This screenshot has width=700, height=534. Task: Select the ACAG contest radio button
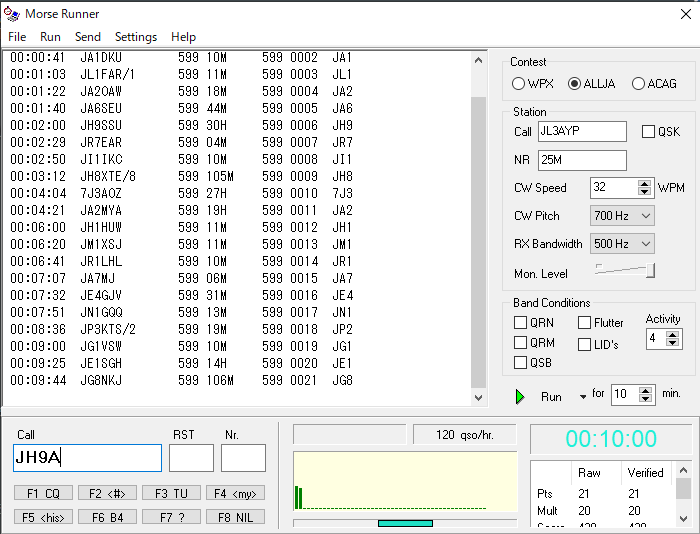point(638,83)
